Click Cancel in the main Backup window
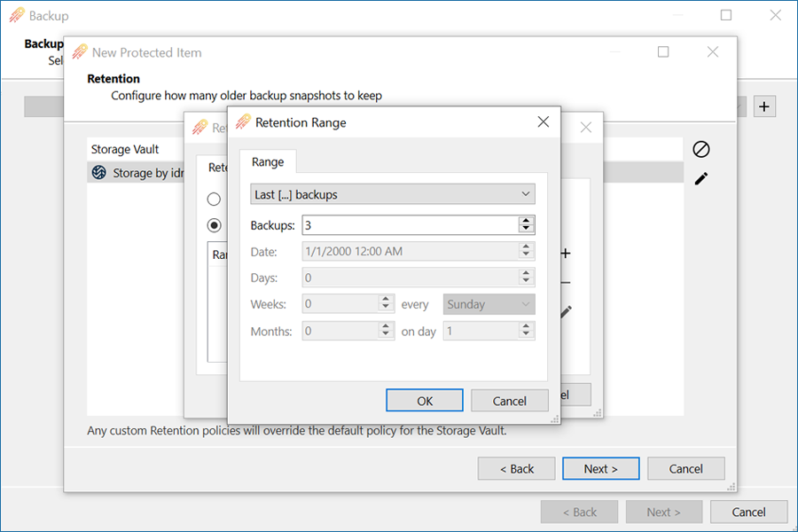 pyautogui.click(x=748, y=512)
